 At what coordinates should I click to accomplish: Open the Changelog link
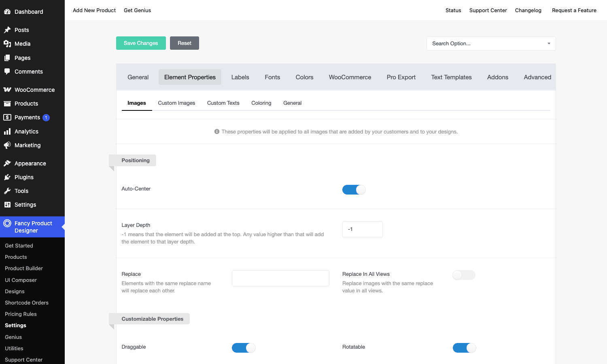point(528,11)
